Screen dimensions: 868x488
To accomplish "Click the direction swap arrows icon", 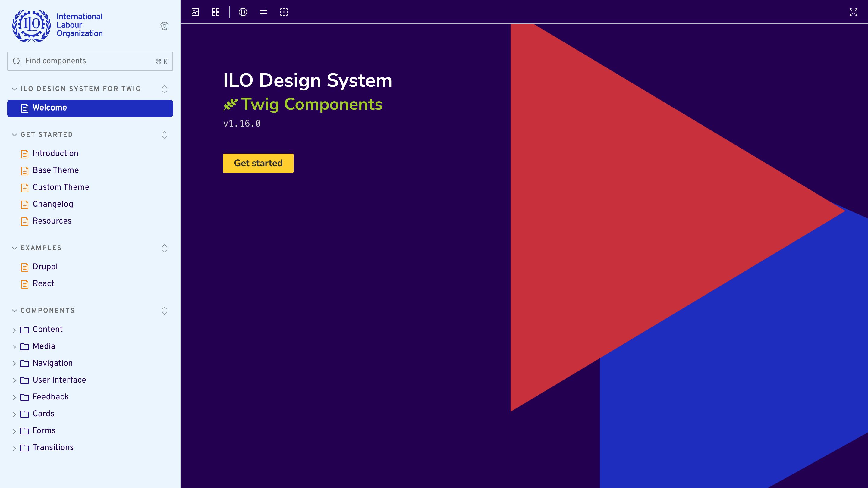I will click(x=263, y=12).
